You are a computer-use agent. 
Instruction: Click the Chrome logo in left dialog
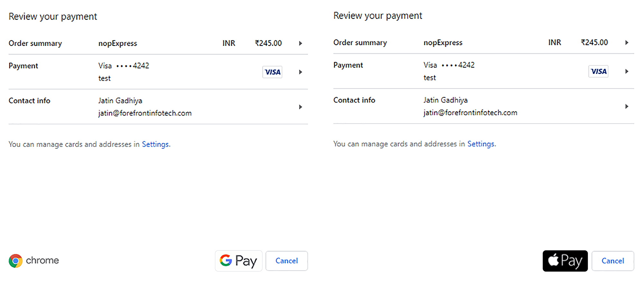click(x=15, y=261)
